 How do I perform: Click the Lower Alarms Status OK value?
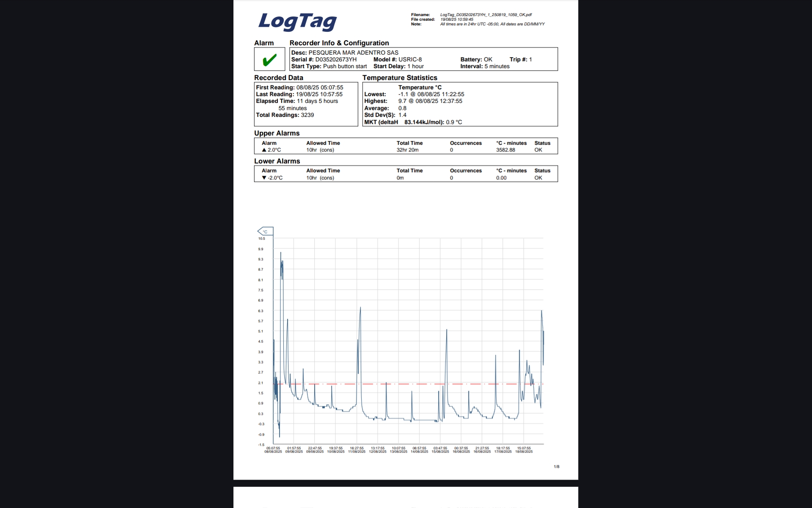click(x=538, y=178)
